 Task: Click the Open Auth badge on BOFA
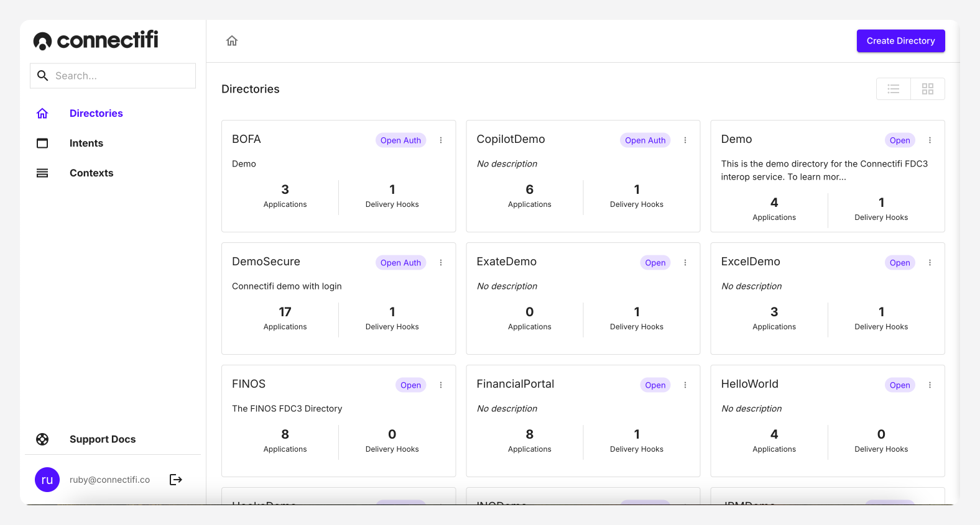coord(400,140)
